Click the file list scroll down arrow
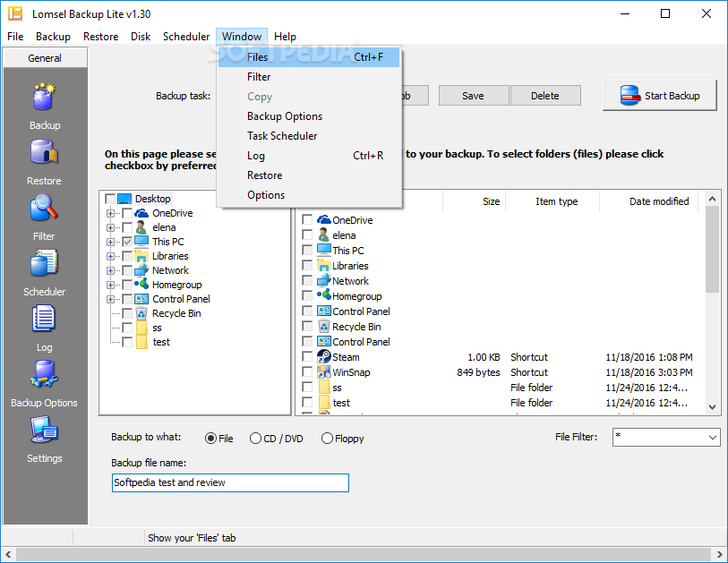The height and width of the screenshot is (563, 728). (712, 407)
